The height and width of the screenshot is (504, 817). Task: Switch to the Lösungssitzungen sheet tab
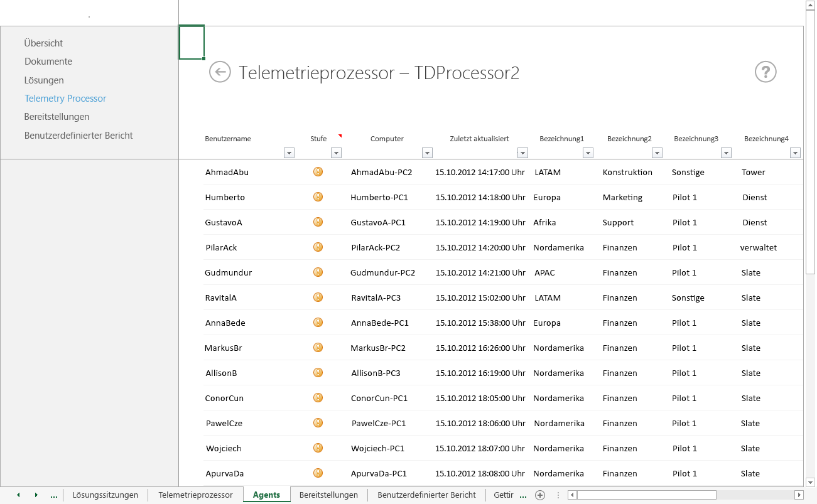106,495
